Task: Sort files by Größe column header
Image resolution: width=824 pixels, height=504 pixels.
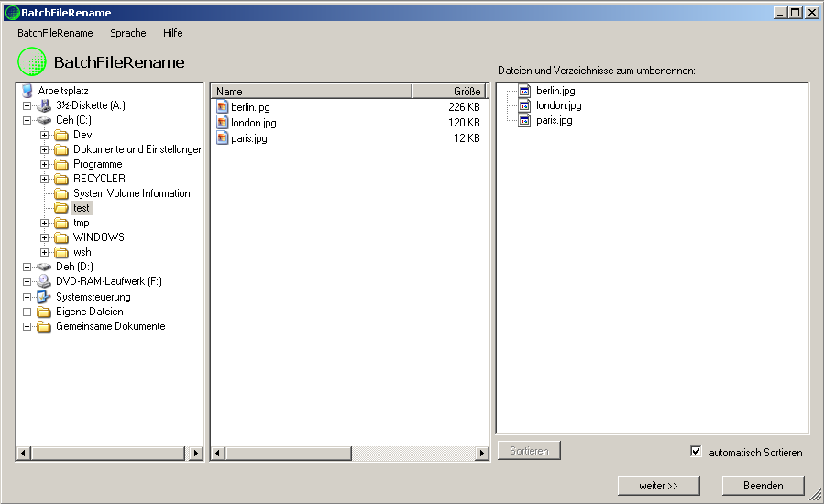Action: tap(449, 92)
